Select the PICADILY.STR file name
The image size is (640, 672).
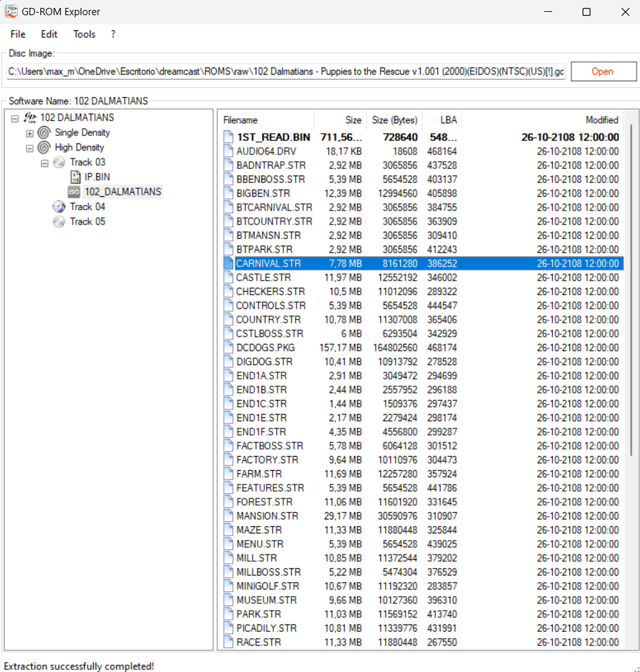click(267, 628)
